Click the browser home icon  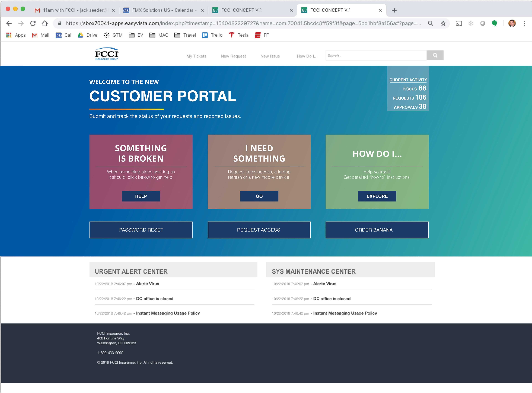(x=45, y=23)
